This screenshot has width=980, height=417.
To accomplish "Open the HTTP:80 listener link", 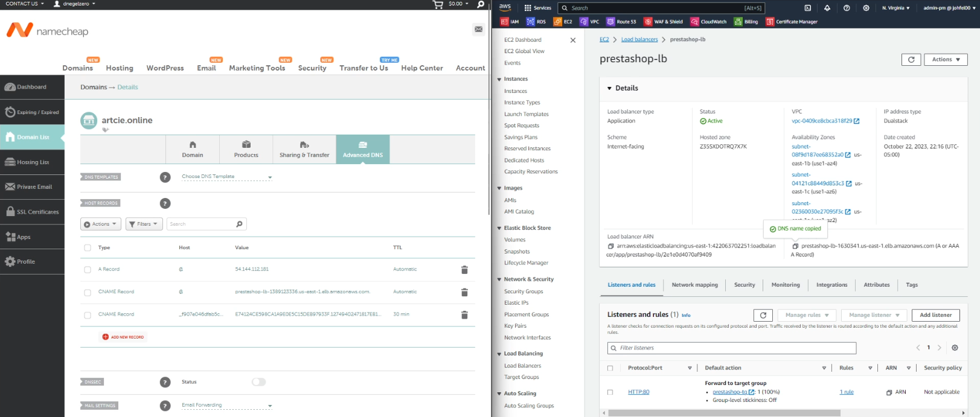I will [639, 392].
